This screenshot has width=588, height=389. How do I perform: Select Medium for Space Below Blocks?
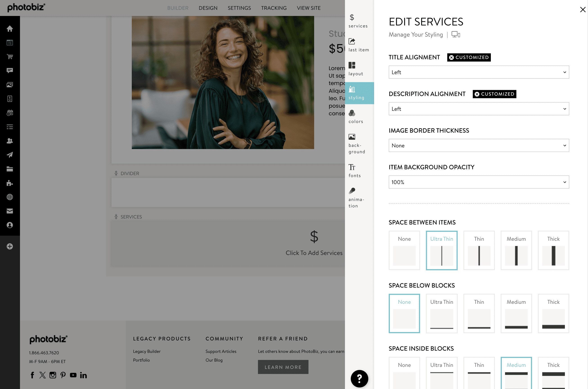point(516,313)
